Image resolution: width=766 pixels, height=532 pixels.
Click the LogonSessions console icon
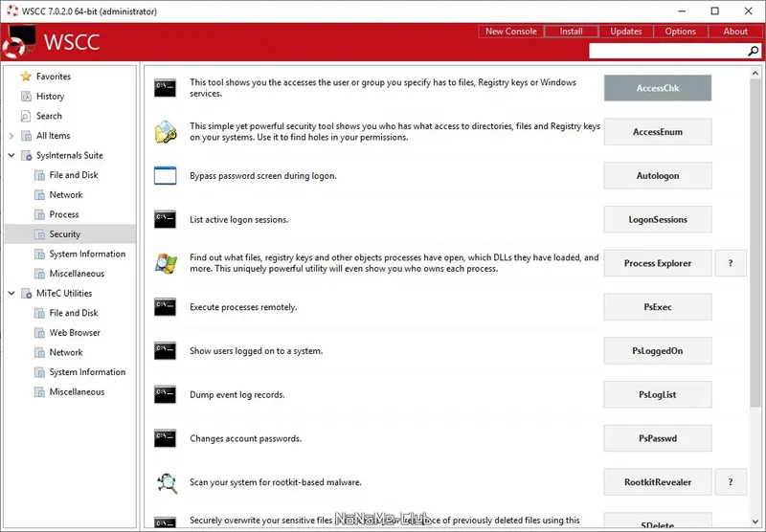(165, 220)
